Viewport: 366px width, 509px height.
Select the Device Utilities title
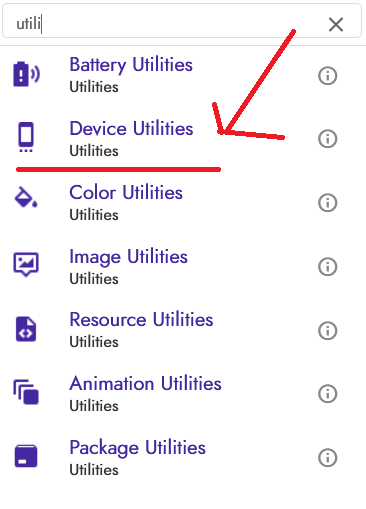click(131, 129)
